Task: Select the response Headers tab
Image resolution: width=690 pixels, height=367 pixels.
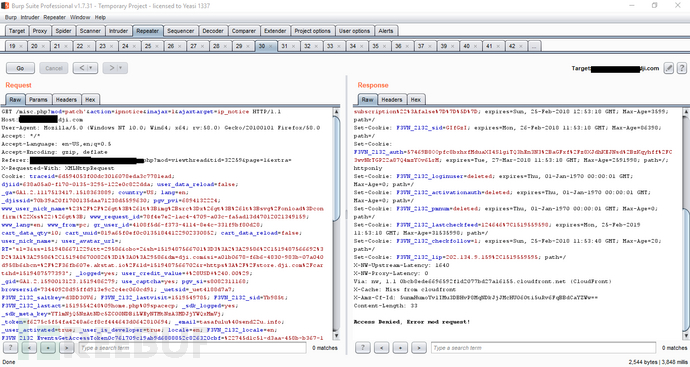Action: point(392,99)
